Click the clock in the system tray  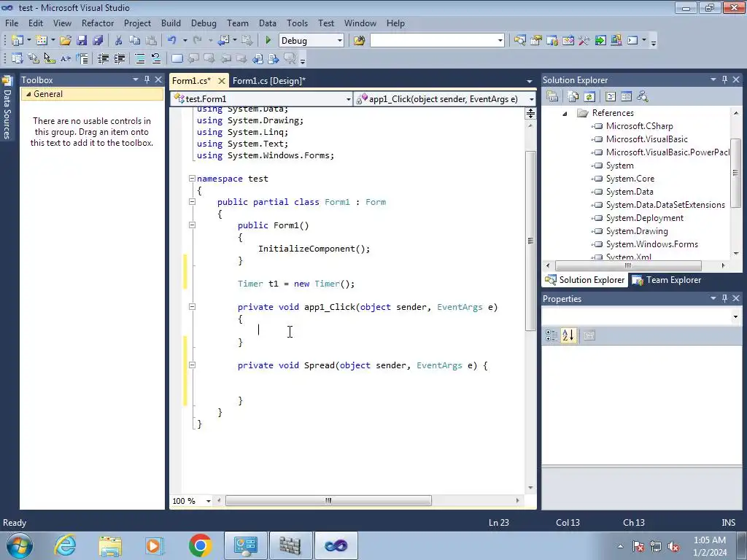[709, 546]
